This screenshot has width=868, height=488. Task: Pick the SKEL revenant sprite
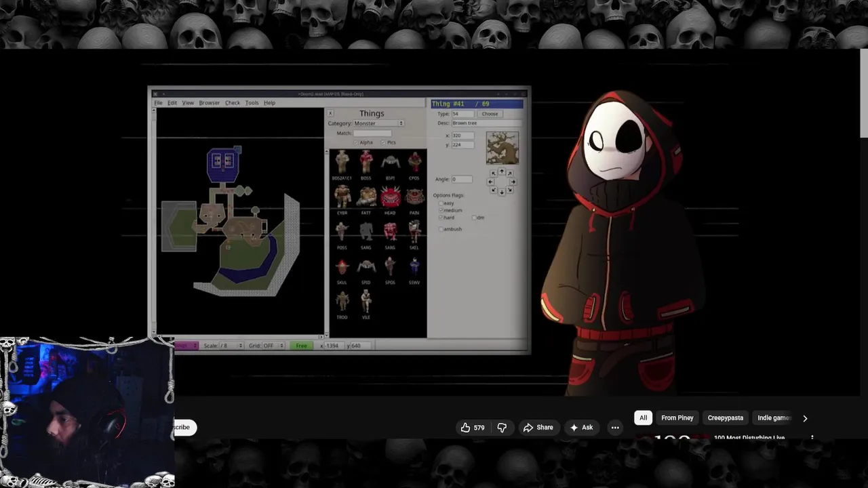point(414,232)
